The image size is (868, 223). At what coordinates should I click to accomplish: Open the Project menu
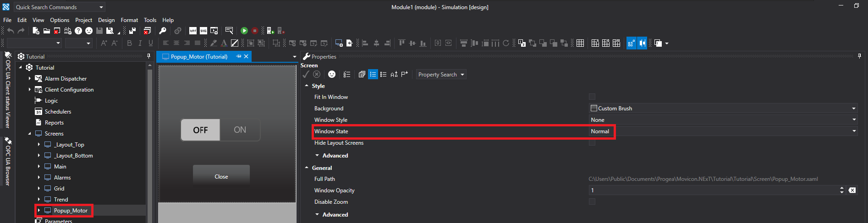(83, 20)
